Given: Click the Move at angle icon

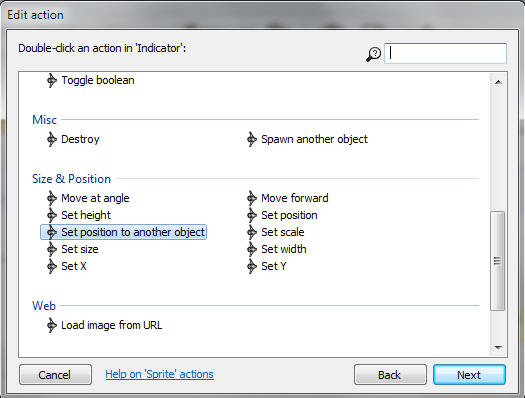Looking at the screenshot, I should (x=52, y=198).
